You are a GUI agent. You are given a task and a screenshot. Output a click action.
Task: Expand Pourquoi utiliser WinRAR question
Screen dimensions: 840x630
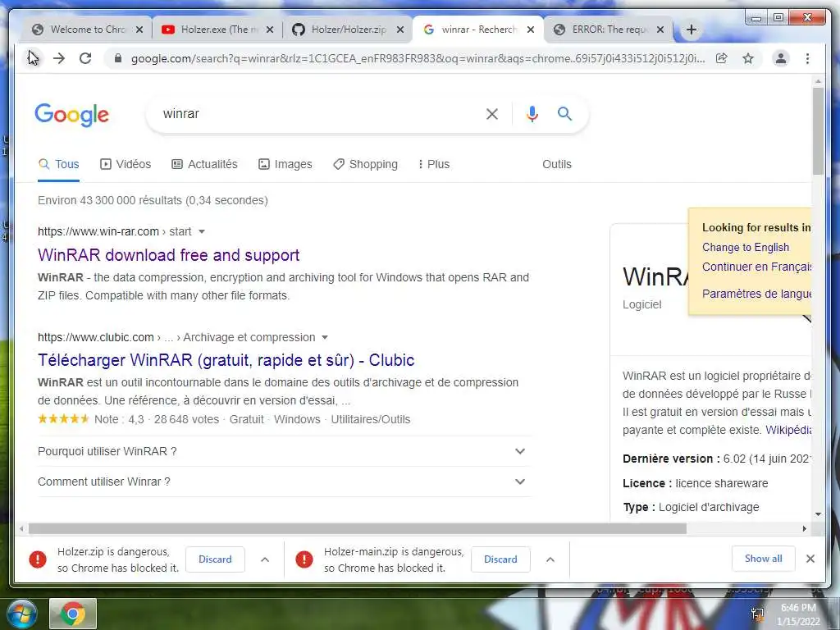[284, 452]
